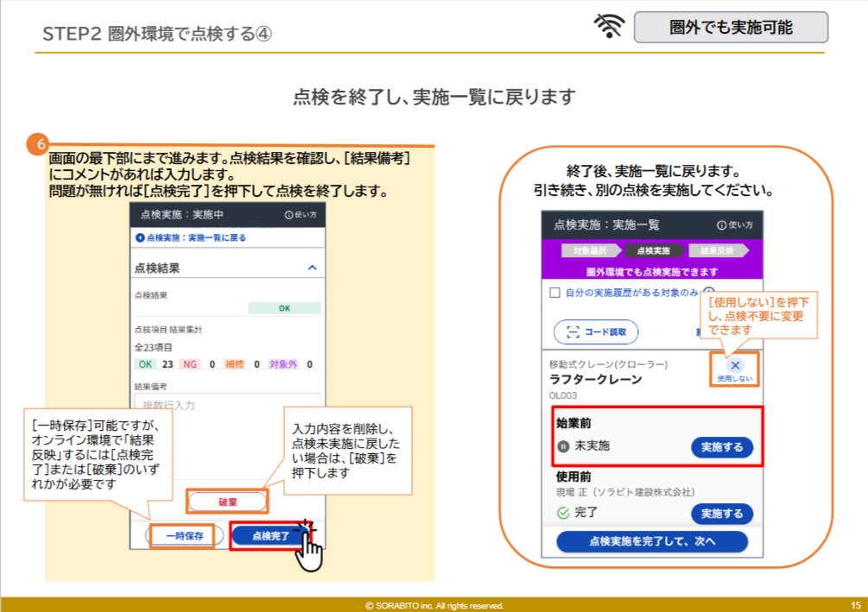Viewport: 868px width, 612px height.
Task: Click the offline Wi-Fi icon in the header
Action: tap(609, 27)
